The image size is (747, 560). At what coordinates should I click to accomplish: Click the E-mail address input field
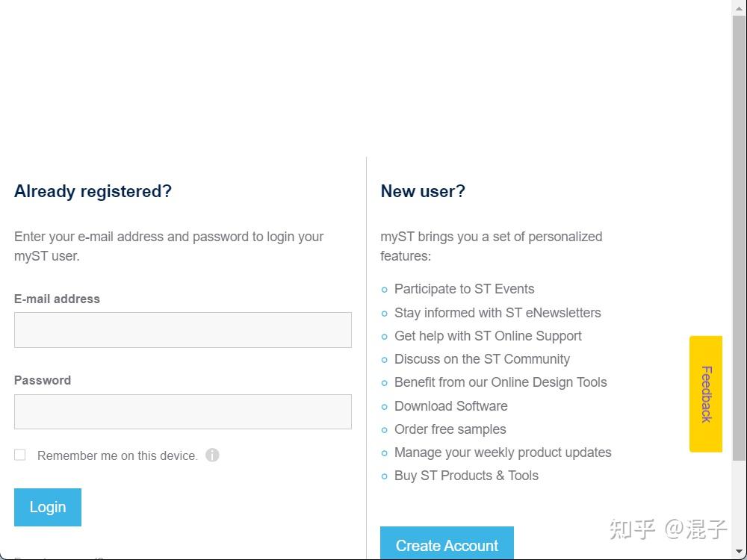182,330
